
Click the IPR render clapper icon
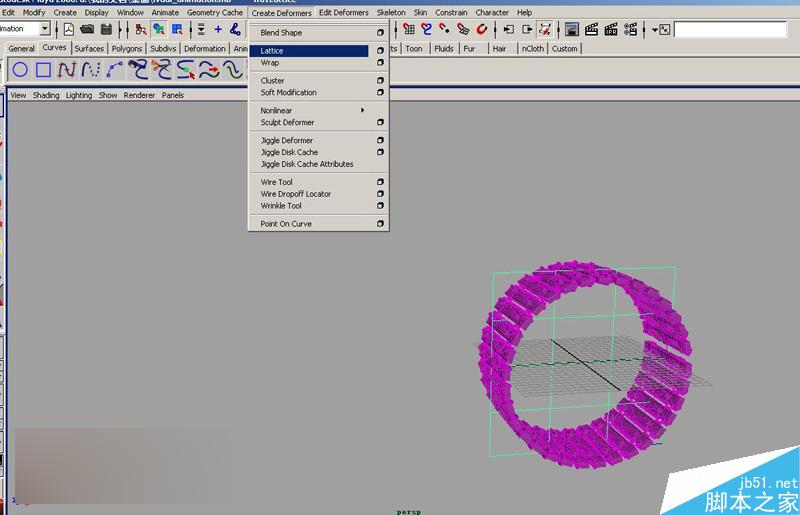pyautogui.click(x=611, y=30)
